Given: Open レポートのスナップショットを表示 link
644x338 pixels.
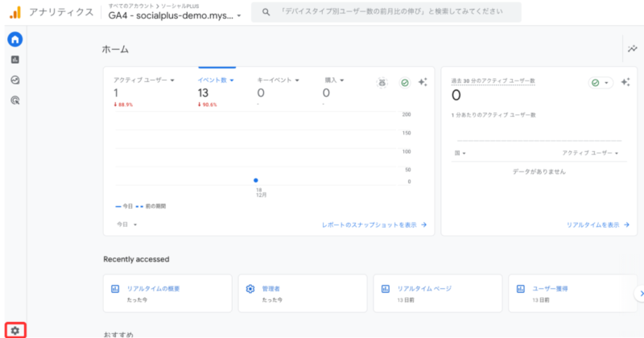Looking at the screenshot, I should pos(374,225).
